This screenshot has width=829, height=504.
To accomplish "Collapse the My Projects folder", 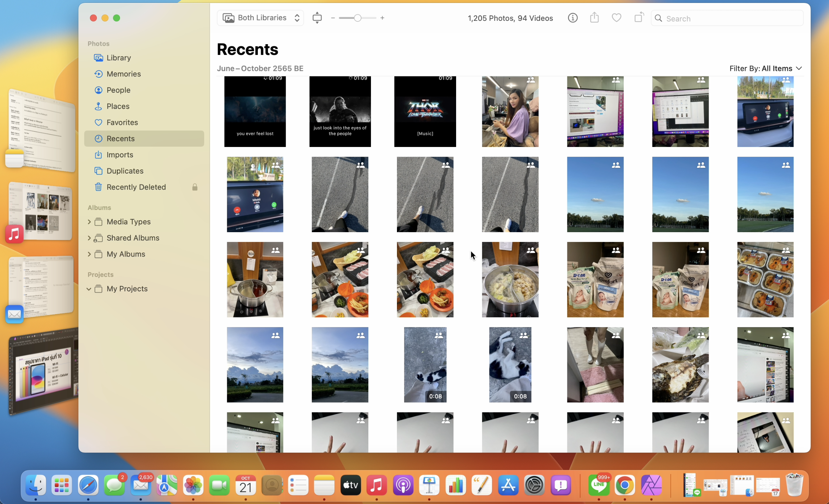I will coord(89,289).
